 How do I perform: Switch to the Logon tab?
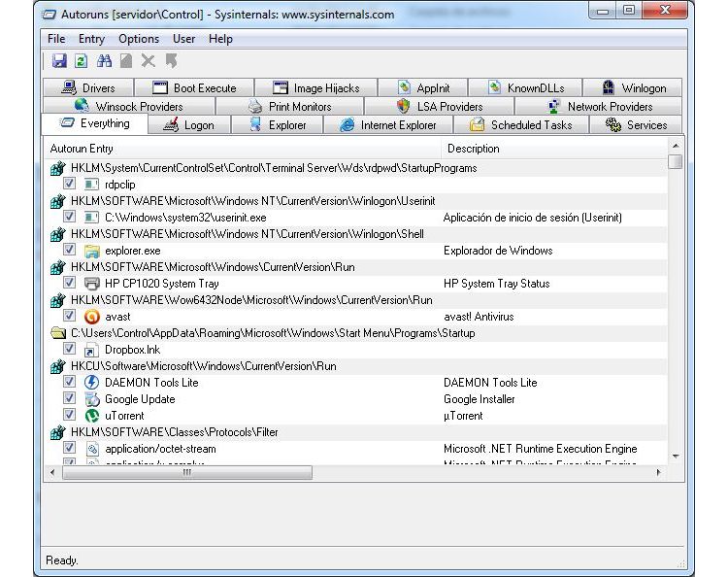point(189,125)
